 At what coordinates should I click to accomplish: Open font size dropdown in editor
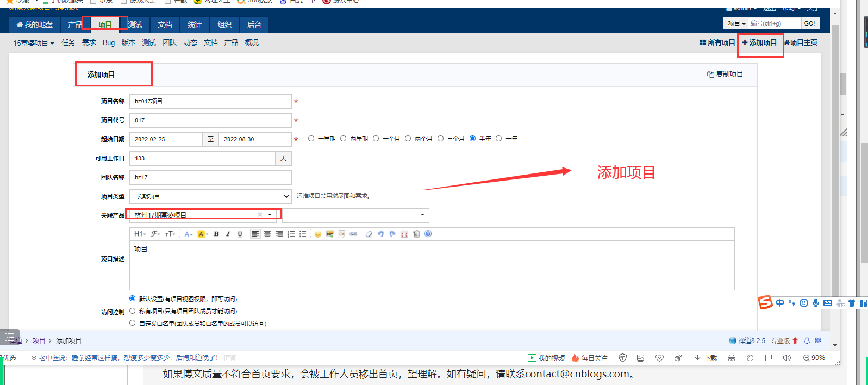point(170,234)
